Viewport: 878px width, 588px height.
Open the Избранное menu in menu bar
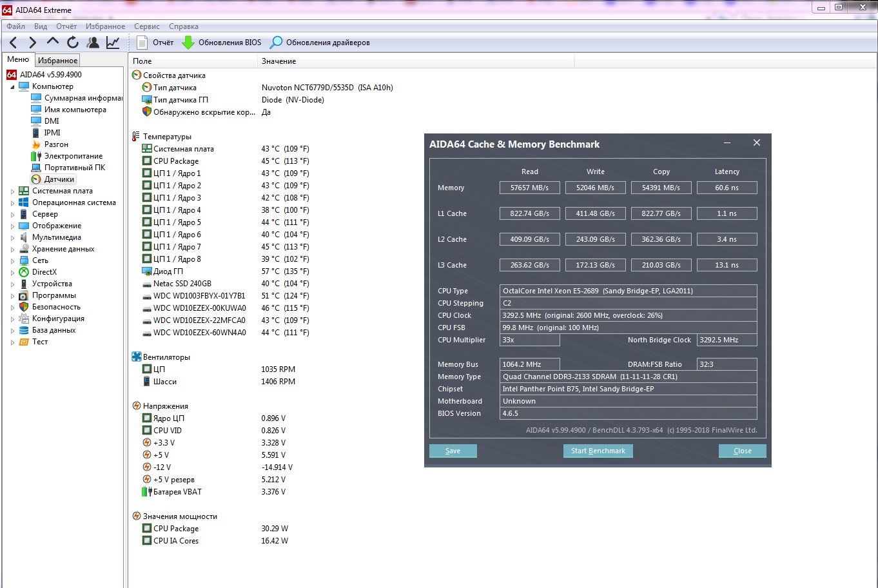[x=106, y=26]
